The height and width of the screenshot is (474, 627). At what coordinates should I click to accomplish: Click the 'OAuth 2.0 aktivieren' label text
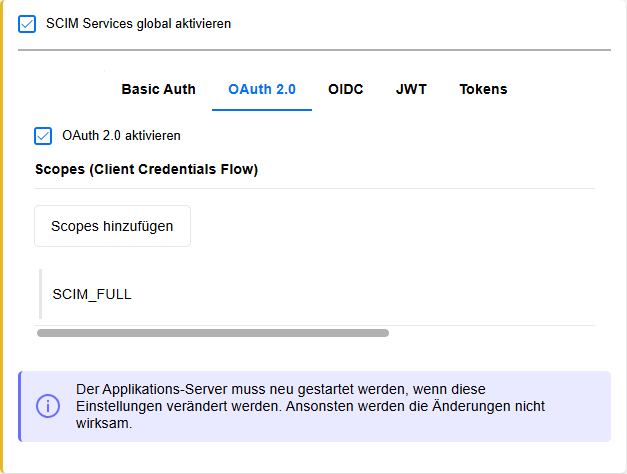(x=121, y=135)
